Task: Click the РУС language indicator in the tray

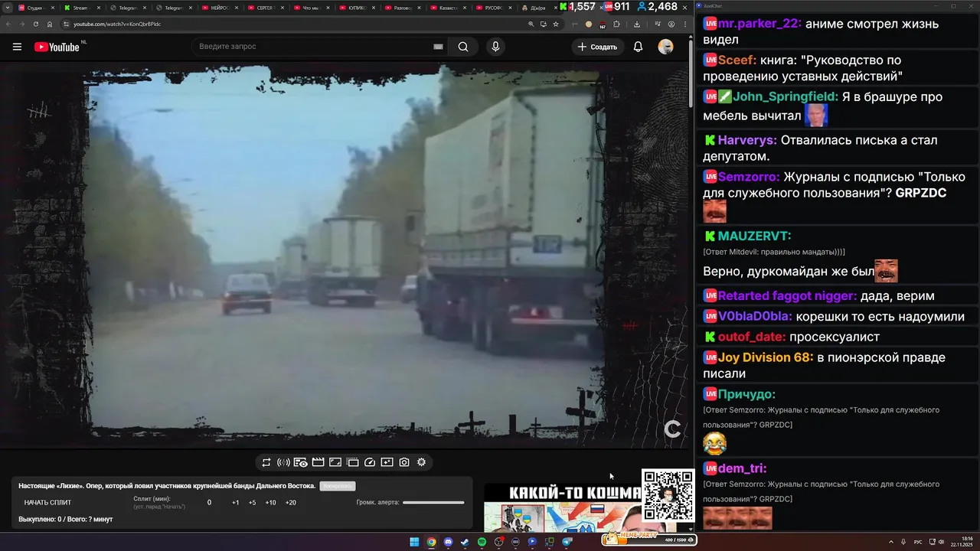Action: pos(918,542)
